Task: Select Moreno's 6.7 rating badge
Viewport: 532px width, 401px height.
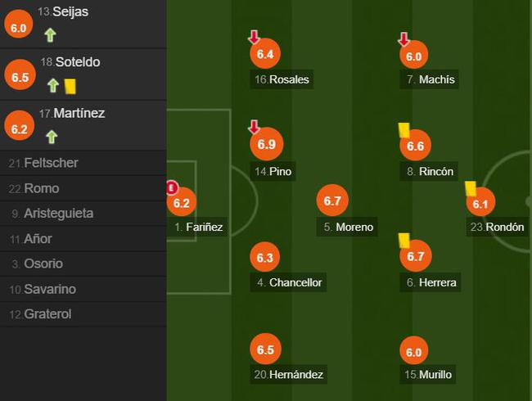Action: 331,200
